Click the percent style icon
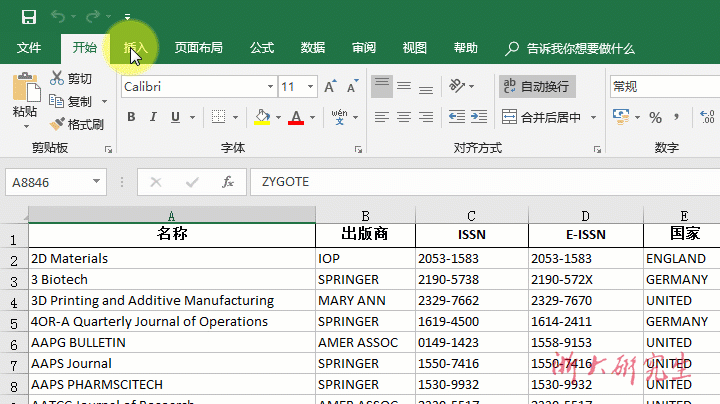The height and width of the screenshot is (404, 720). coord(655,118)
